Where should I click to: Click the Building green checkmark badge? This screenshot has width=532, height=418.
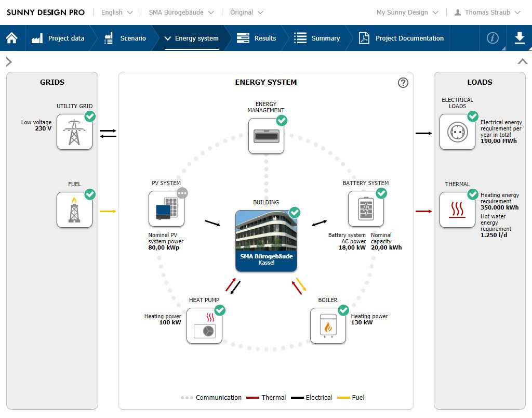(x=295, y=213)
